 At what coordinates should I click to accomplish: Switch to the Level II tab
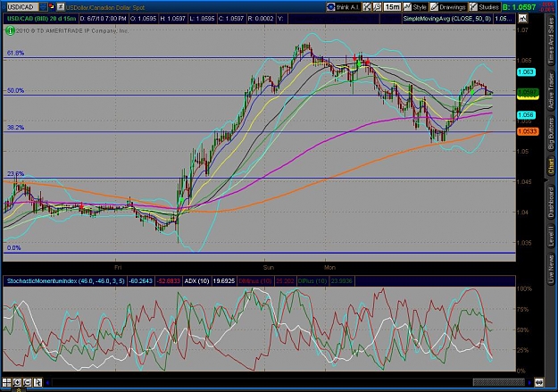(551, 236)
